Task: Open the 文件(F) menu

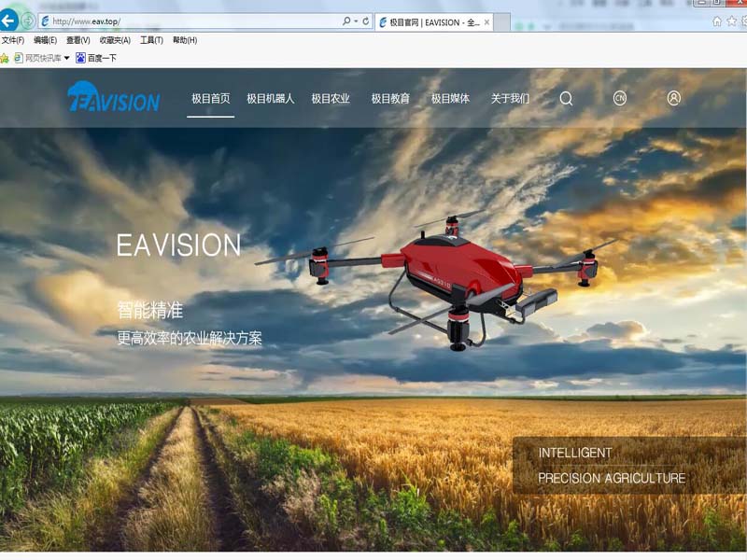Action: click(x=13, y=40)
